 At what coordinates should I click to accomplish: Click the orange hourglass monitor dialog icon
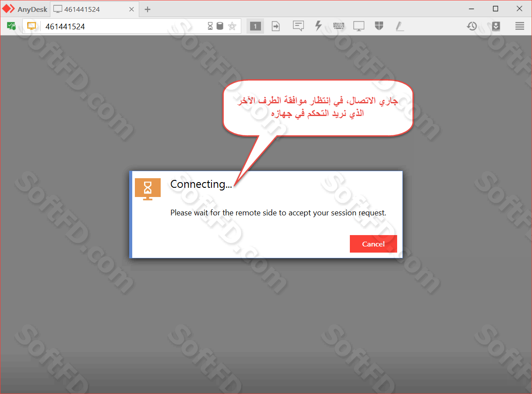148,189
